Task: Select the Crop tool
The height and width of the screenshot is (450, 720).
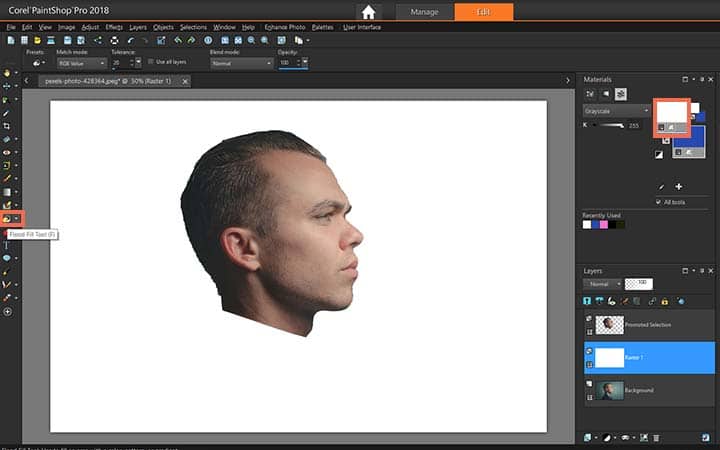Action: tap(6, 126)
